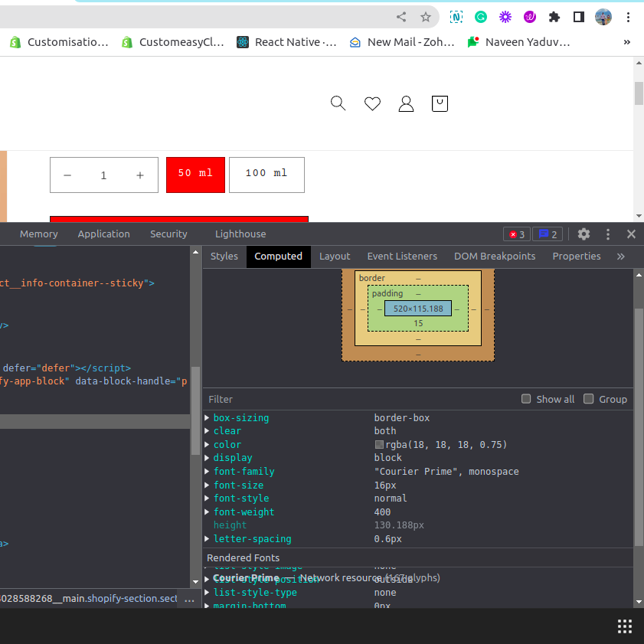Increase quantity with the plus button
This screenshot has height=644, width=644.
140,175
